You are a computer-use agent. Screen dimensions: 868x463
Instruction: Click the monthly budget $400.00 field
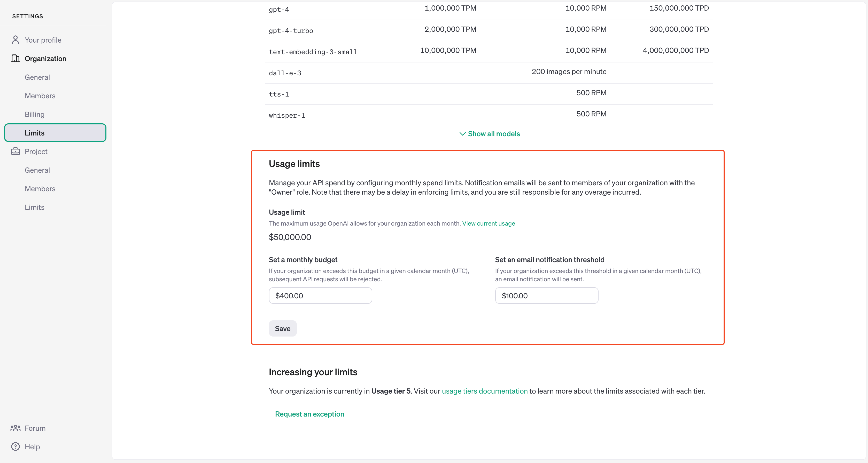tap(320, 296)
